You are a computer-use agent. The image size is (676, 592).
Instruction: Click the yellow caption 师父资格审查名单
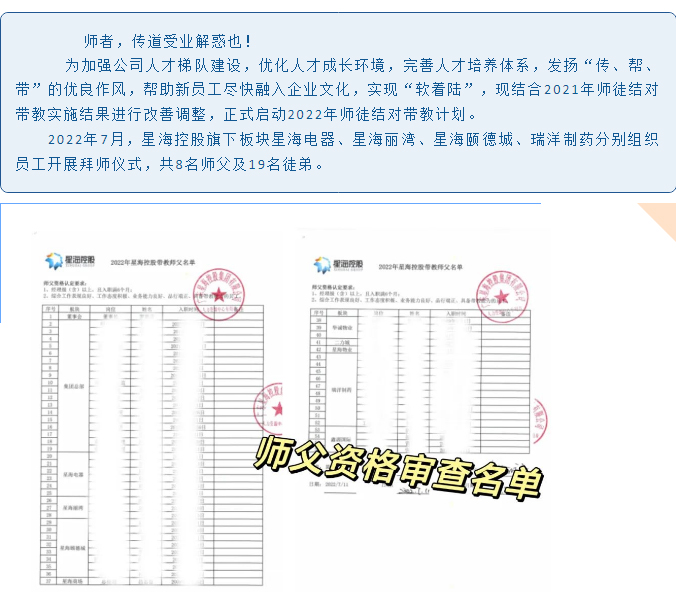click(398, 469)
